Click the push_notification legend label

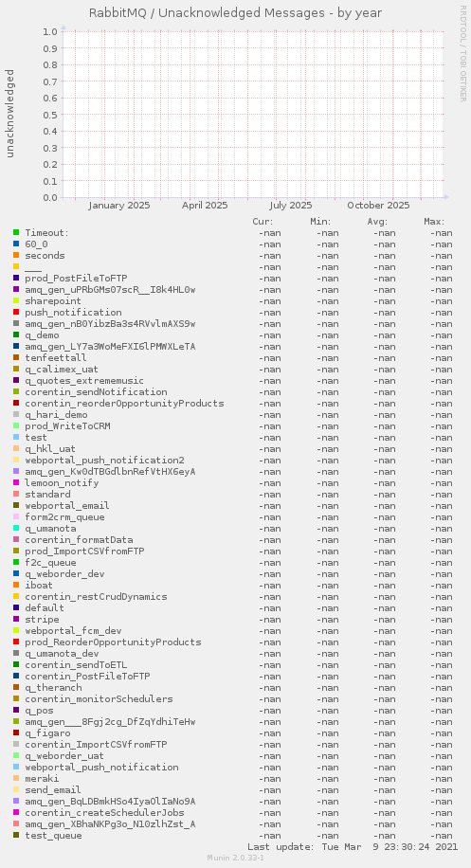pos(73,312)
